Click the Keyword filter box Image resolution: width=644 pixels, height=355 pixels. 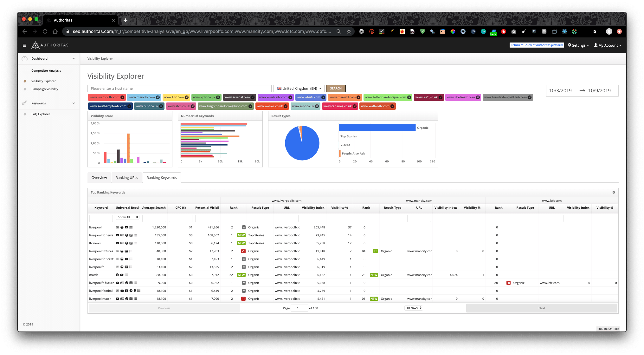coord(101,218)
